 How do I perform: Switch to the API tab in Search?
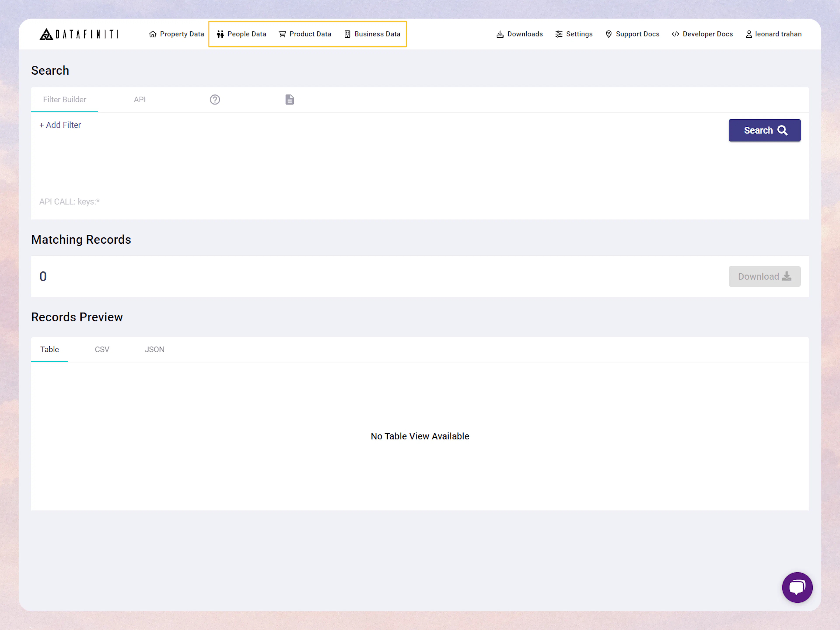[x=140, y=99]
